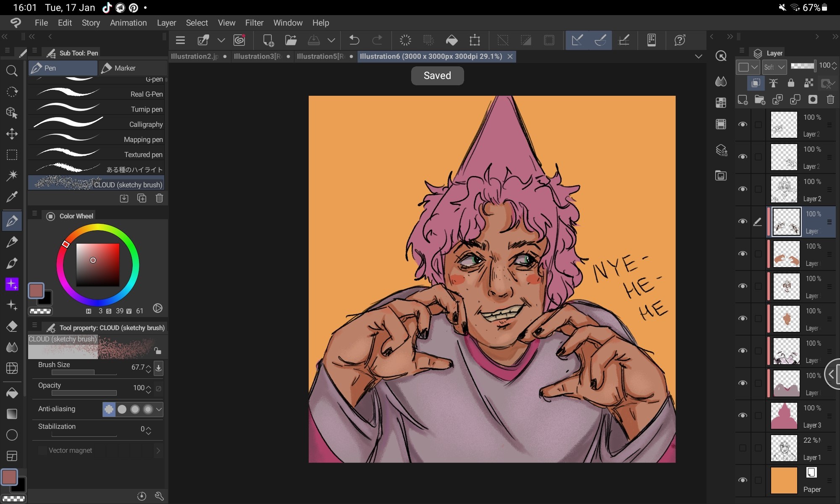Delete layer with trash icon
840x504 pixels.
click(x=830, y=100)
